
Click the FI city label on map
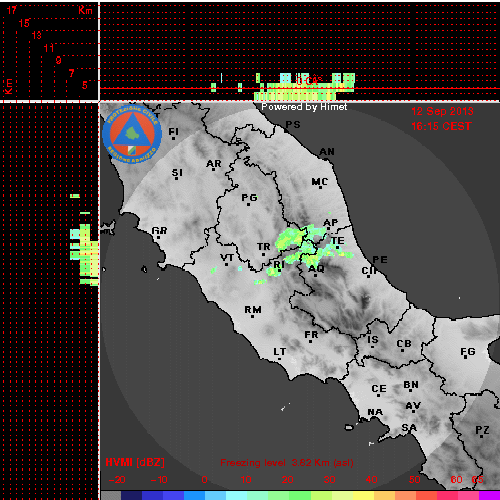(173, 132)
